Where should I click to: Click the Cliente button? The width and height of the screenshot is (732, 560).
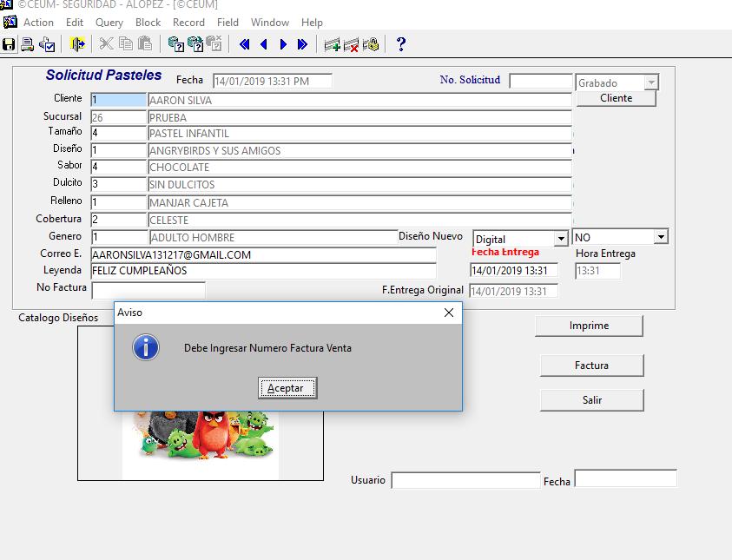point(617,98)
